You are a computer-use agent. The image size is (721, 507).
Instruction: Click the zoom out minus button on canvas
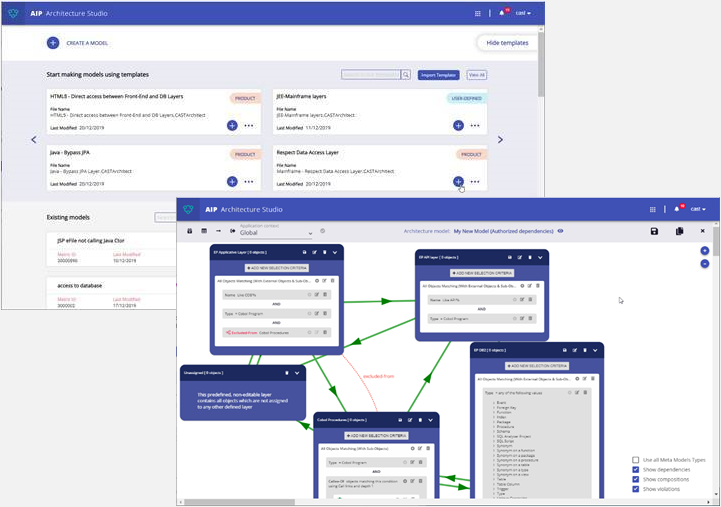coord(704,265)
